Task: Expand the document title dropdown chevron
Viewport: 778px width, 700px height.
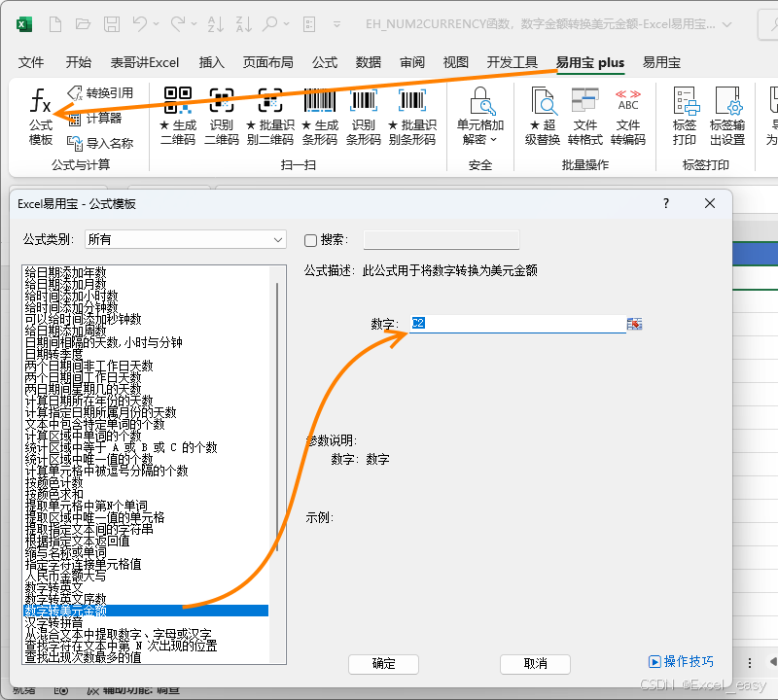Action: click(726, 23)
